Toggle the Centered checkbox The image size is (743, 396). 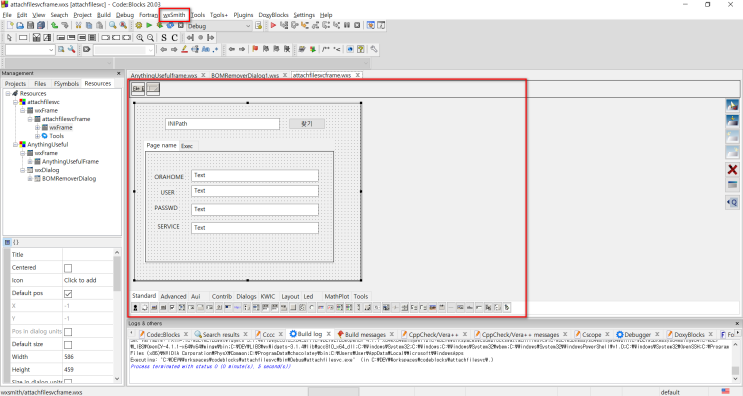[x=68, y=268]
